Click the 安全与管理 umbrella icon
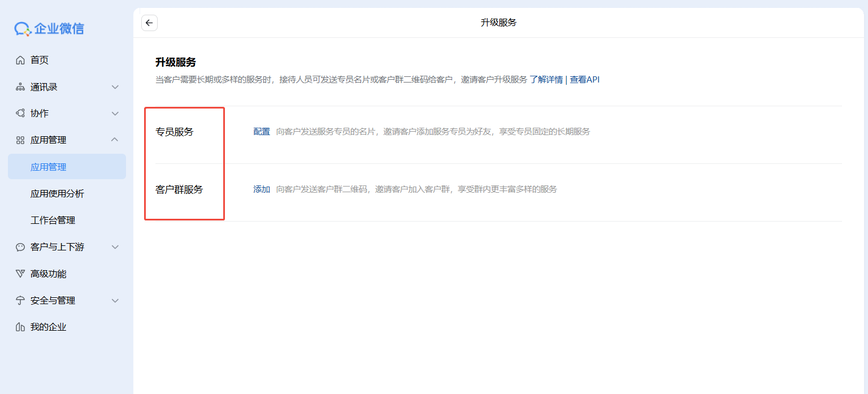868x394 pixels. pos(20,301)
